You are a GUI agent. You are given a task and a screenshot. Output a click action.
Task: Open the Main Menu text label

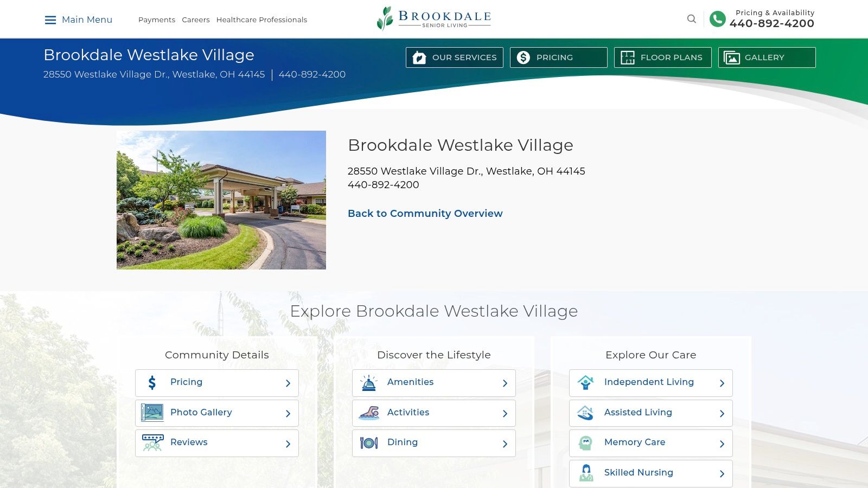click(x=87, y=20)
